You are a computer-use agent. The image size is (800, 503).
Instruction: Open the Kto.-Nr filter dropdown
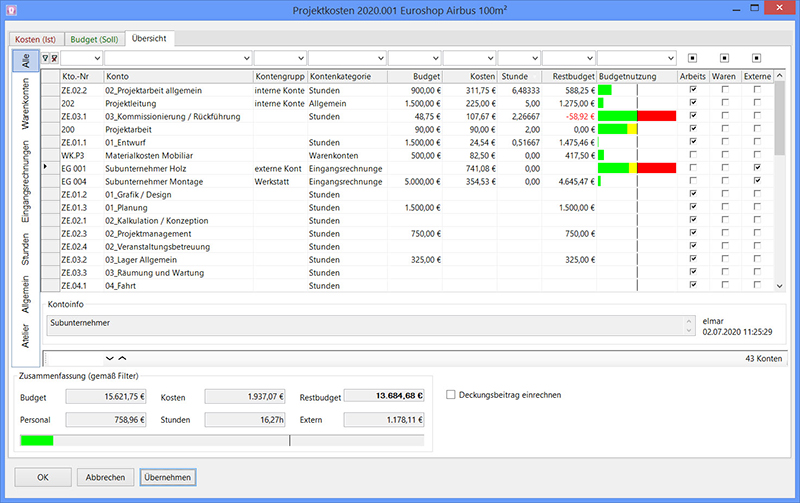pyautogui.click(x=96, y=59)
